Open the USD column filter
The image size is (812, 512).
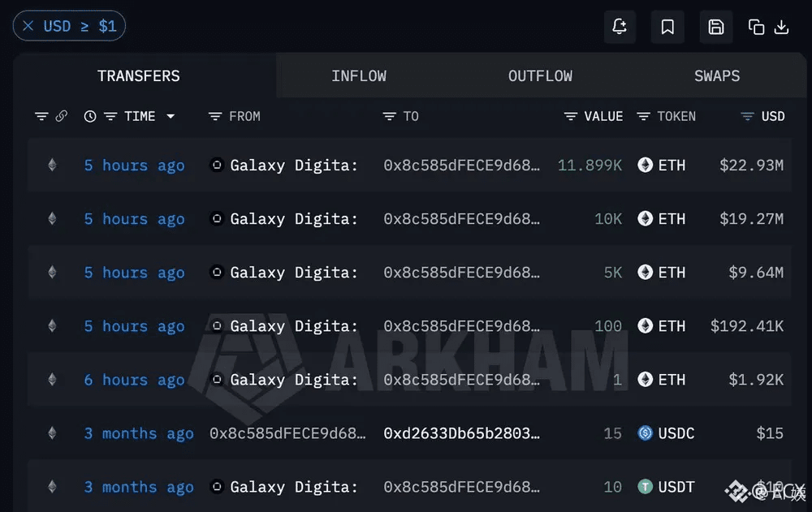click(747, 116)
